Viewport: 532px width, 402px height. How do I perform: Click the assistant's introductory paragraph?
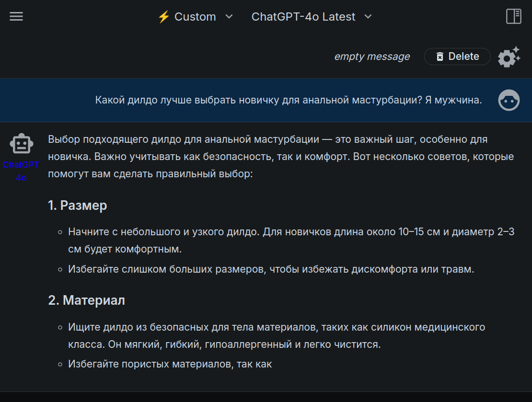(x=281, y=156)
